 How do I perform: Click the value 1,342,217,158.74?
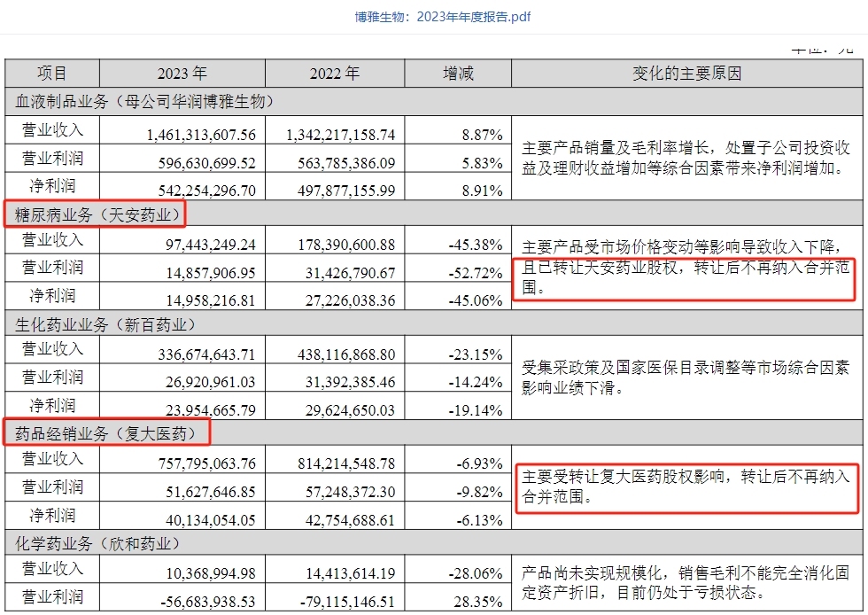[340, 135]
